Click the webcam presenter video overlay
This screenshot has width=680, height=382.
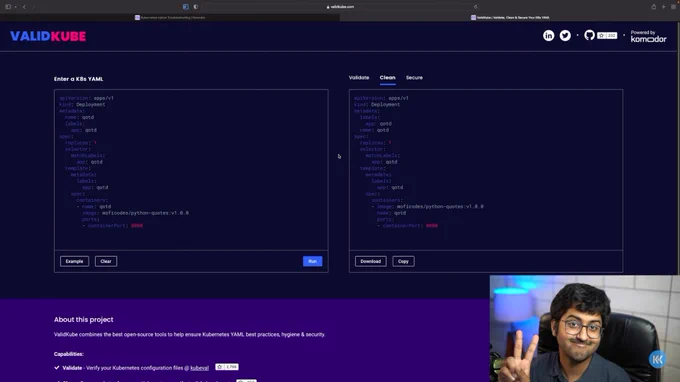[x=585, y=329]
